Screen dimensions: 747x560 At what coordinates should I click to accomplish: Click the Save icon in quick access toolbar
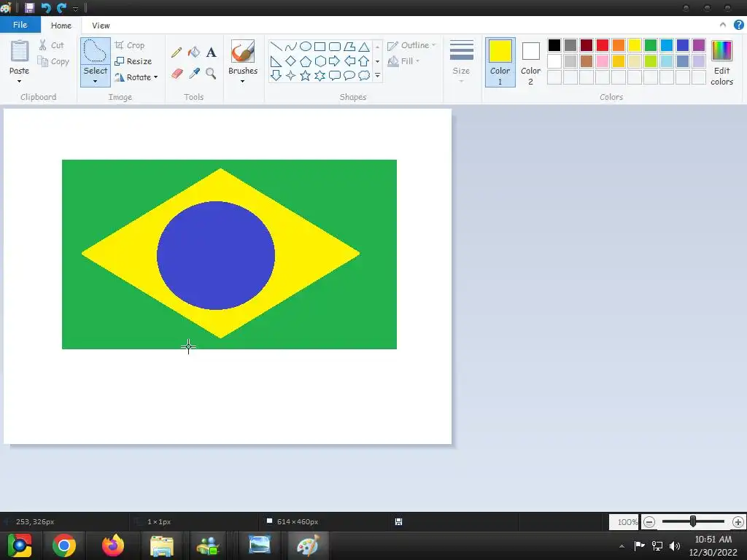point(29,7)
